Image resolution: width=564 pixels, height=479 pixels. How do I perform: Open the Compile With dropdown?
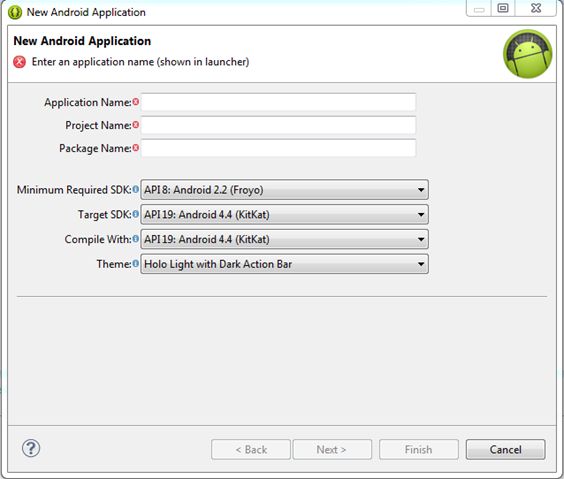284,239
